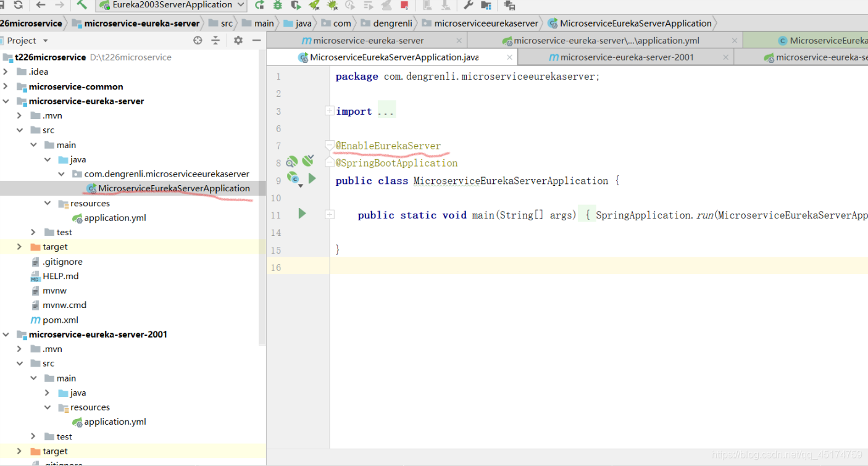Switch to the microservice-eureka-server-2001 tab
Viewport: 868px width, 466px height.
coord(627,57)
